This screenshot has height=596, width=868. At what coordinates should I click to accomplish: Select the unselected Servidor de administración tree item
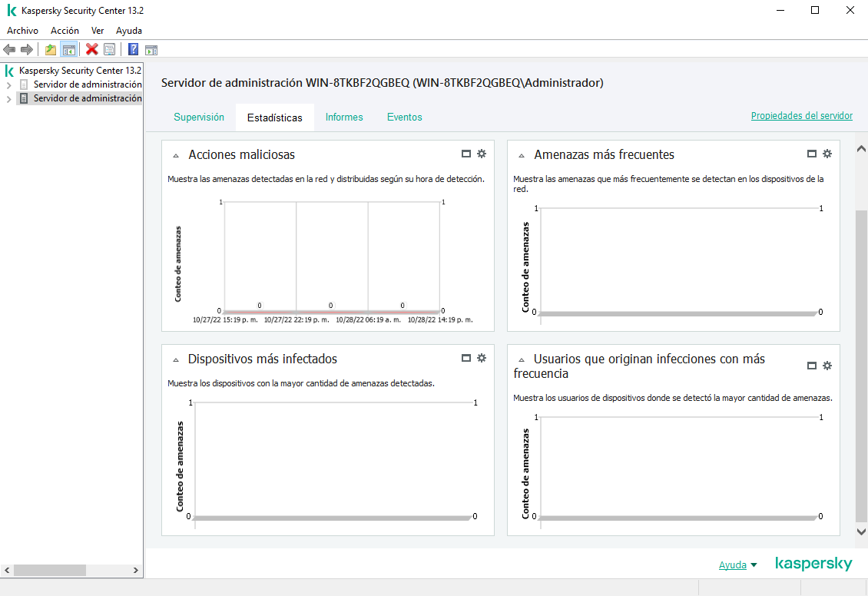click(88, 84)
